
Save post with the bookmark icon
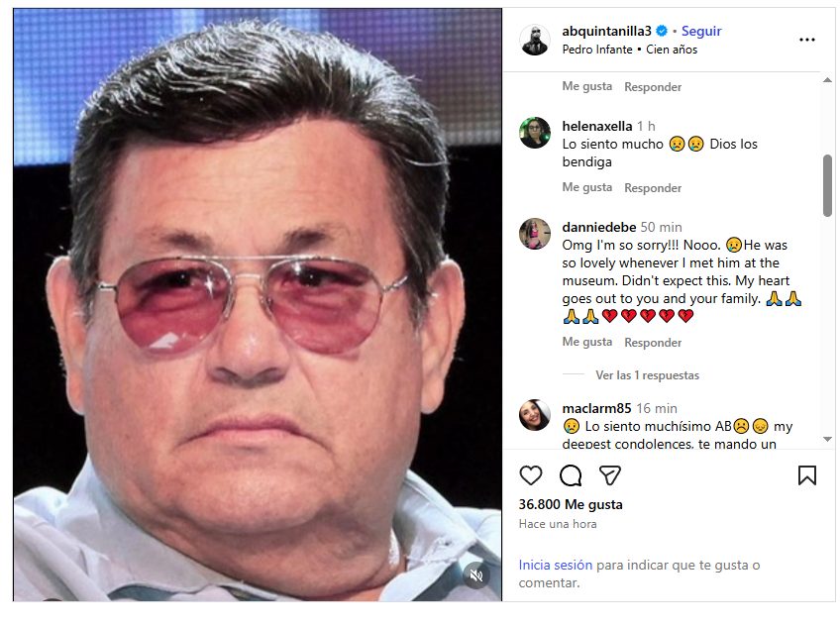coord(807,475)
